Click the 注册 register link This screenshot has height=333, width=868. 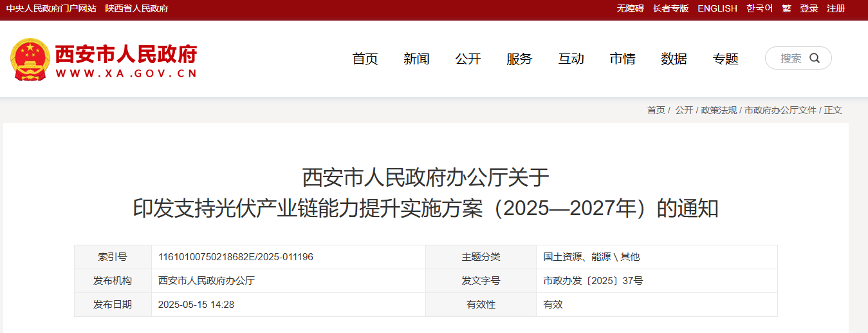tap(836, 8)
